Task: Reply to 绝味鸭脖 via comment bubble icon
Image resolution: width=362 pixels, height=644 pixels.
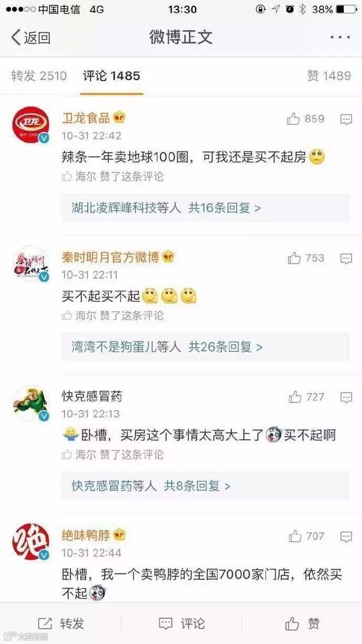Action: click(x=346, y=537)
